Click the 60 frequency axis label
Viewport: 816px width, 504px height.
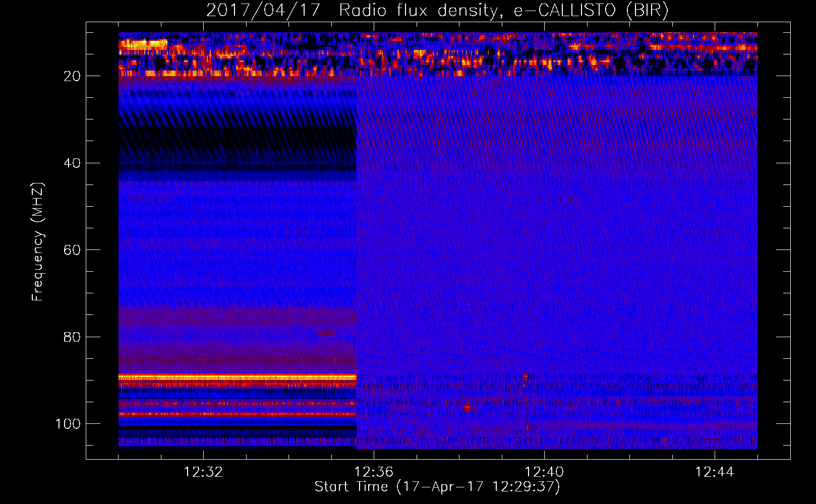tap(72, 250)
